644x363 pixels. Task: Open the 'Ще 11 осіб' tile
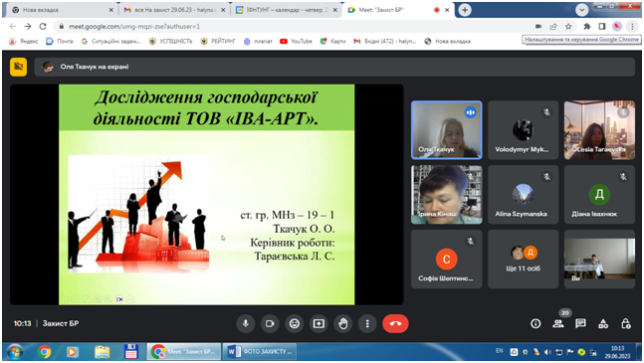pos(523,259)
